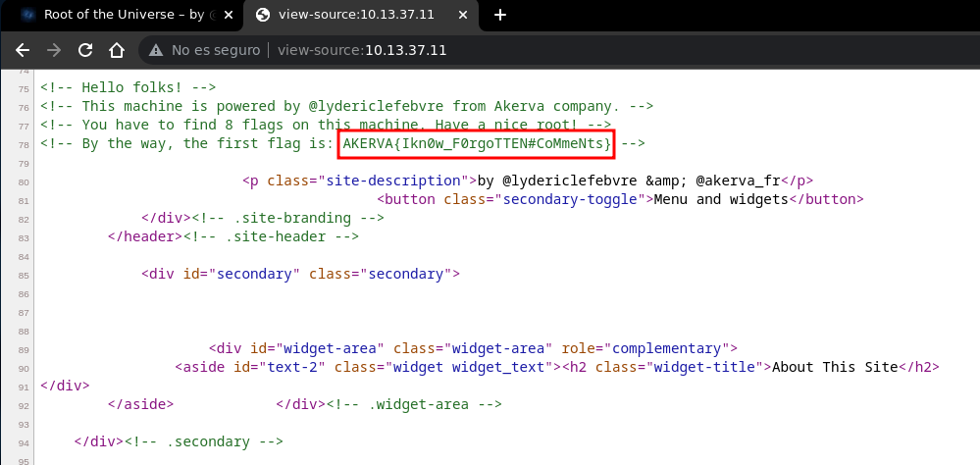Click the favicon of the Root of the Universe tab
This screenshot has width=980, height=465.
(28, 15)
